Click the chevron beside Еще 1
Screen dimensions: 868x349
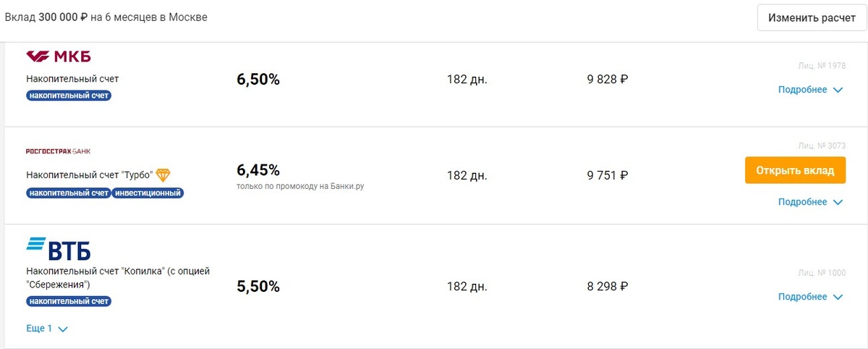(63, 329)
